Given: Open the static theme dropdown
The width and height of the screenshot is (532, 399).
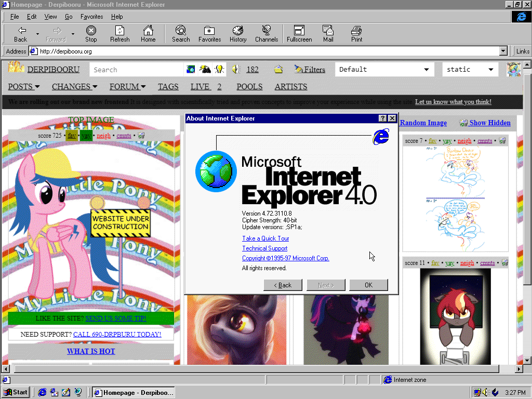Looking at the screenshot, I should (470, 69).
